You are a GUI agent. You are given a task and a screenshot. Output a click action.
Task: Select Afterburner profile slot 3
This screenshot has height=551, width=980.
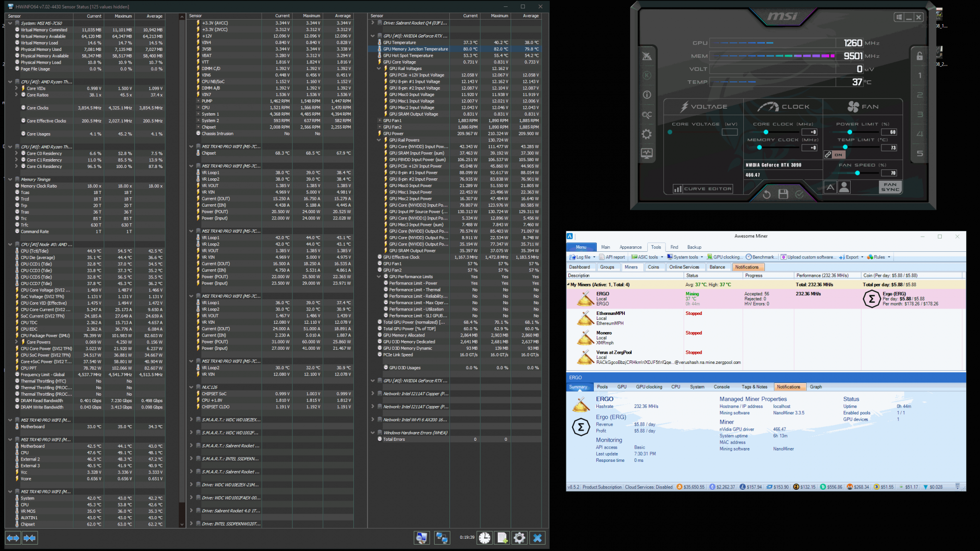pos(920,115)
